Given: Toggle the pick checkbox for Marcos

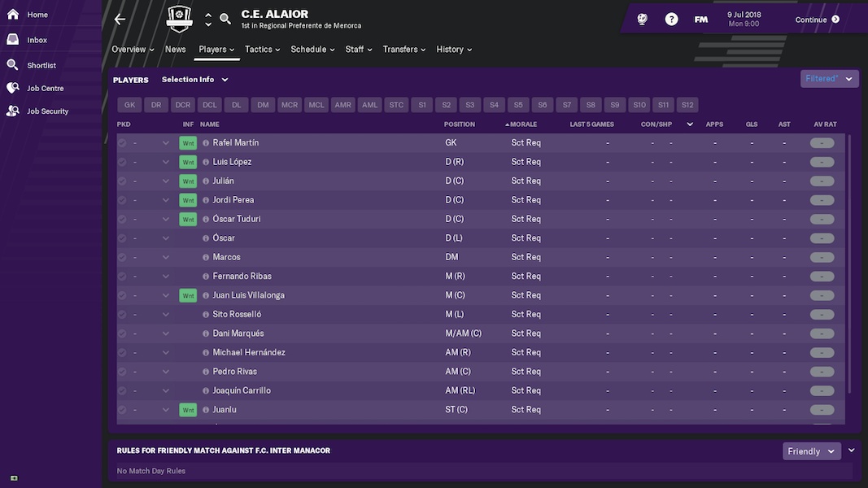Looking at the screenshot, I should tap(122, 257).
